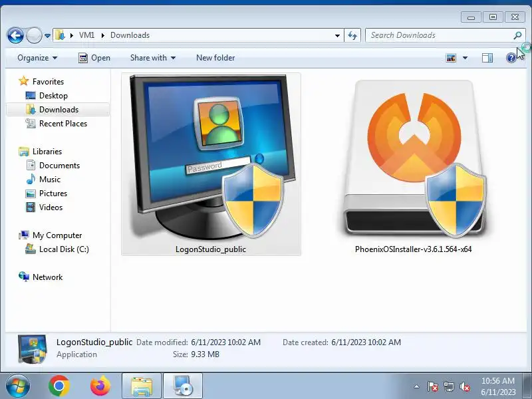This screenshot has height=399, width=532.
Task: Launch Google Chrome from the taskbar
Action: pyautogui.click(x=59, y=386)
